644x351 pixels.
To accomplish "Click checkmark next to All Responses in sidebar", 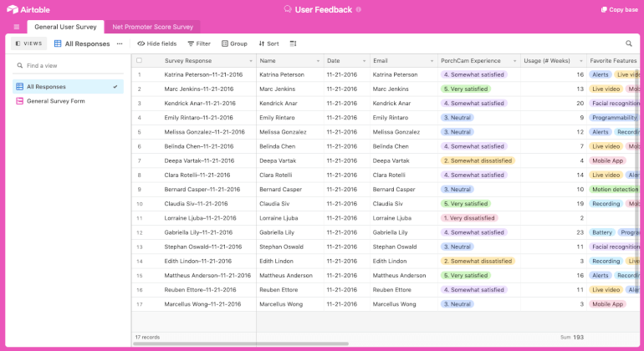I will pos(115,87).
